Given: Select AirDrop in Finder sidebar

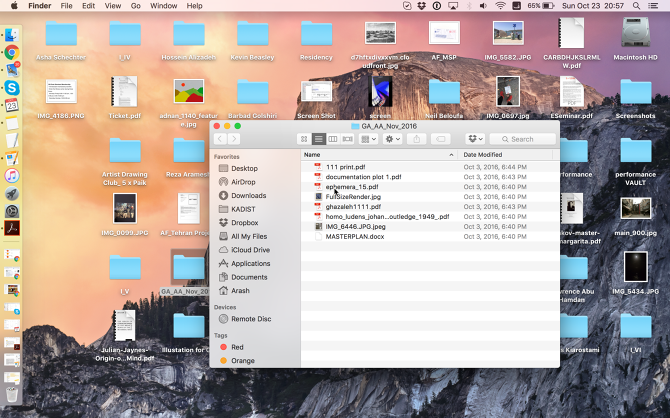Looking at the screenshot, I should (243, 182).
